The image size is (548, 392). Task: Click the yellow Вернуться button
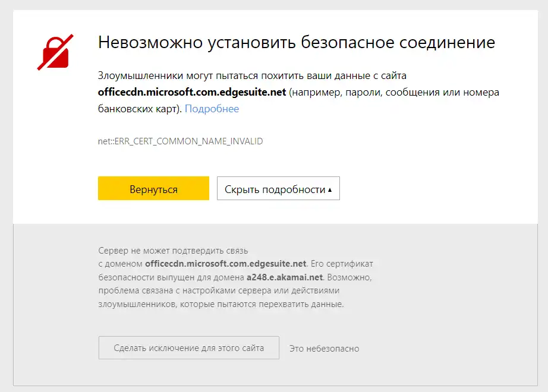[x=153, y=188]
